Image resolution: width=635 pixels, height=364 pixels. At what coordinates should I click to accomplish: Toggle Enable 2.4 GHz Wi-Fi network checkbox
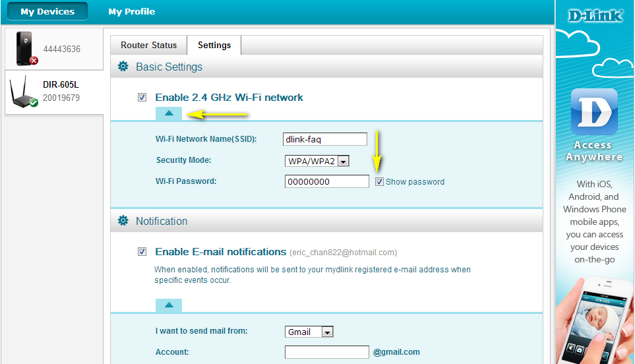(142, 98)
